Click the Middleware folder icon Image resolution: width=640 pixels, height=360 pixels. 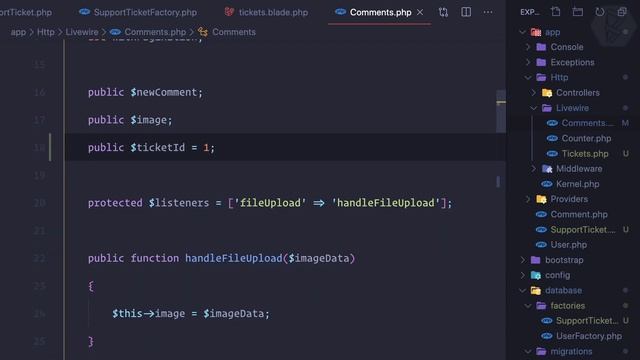click(x=547, y=169)
